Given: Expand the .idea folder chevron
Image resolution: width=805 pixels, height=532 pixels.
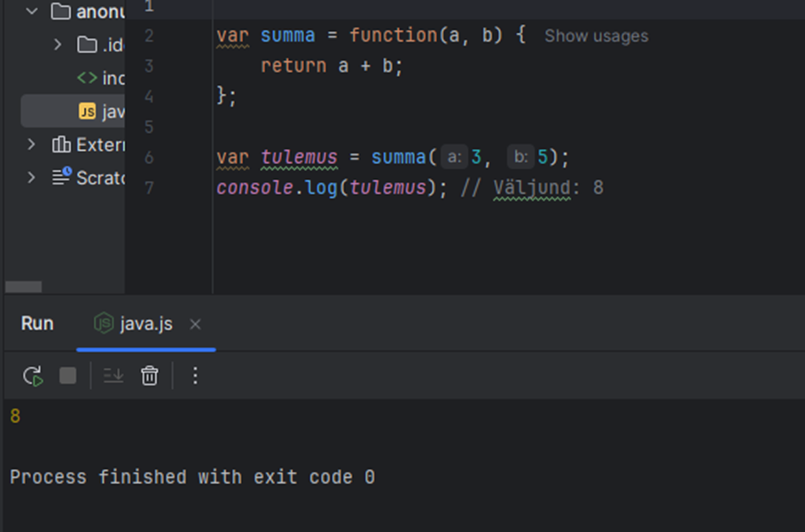Looking at the screenshot, I should tap(58, 45).
